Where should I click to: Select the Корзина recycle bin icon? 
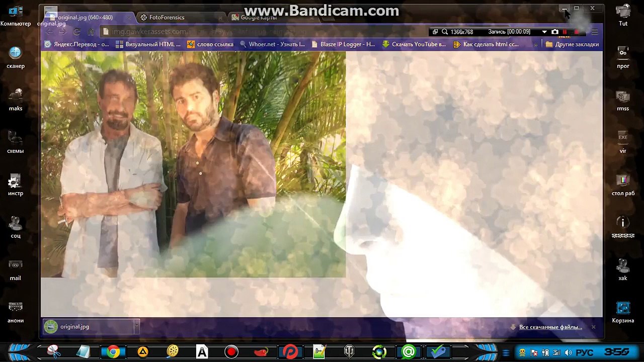623,312
